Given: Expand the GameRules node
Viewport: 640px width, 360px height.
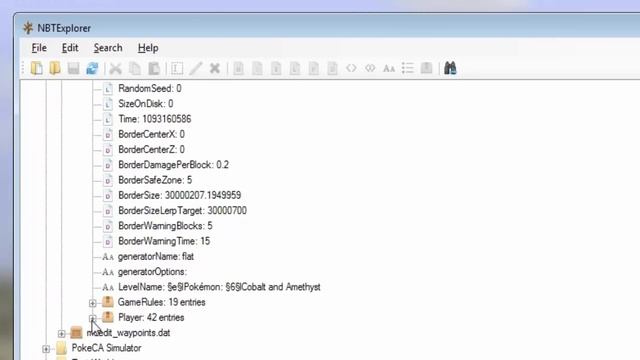Looking at the screenshot, I should 93,303.
